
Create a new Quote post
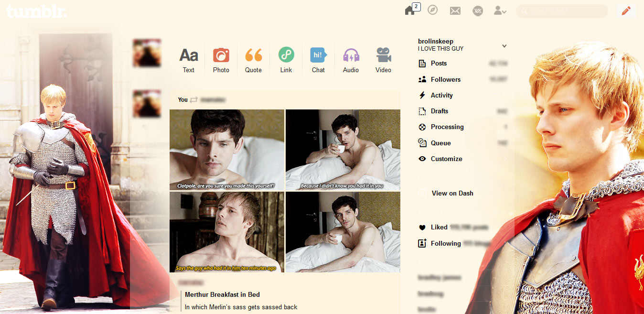pos(254,60)
